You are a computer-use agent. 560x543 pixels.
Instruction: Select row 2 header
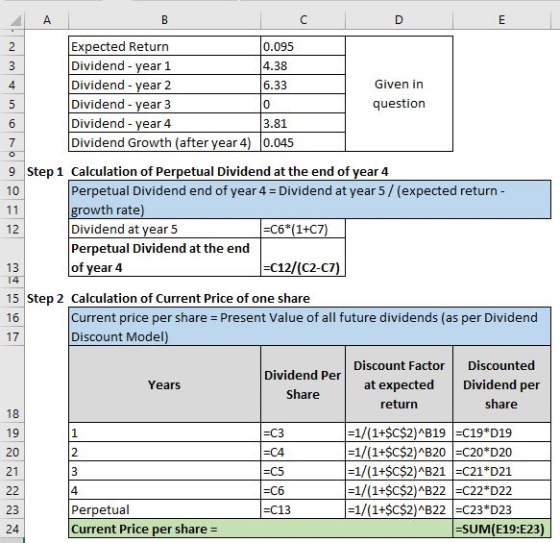[x=12, y=46]
